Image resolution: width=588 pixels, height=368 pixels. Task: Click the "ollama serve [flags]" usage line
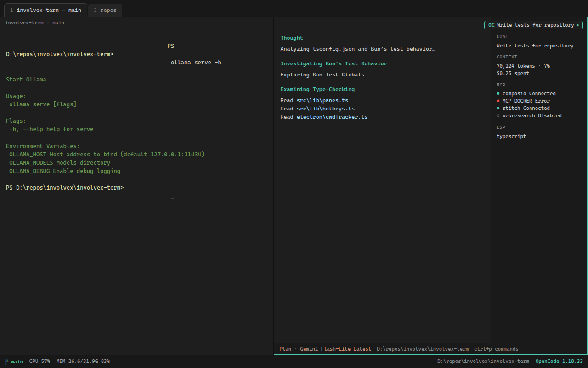coord(43,104)
